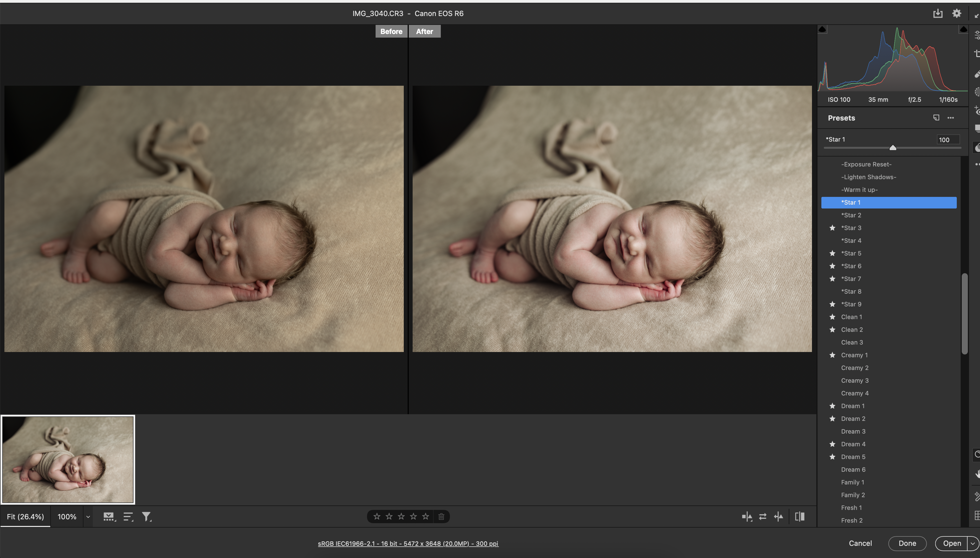Open the filmstrip options menu icon

109,517
